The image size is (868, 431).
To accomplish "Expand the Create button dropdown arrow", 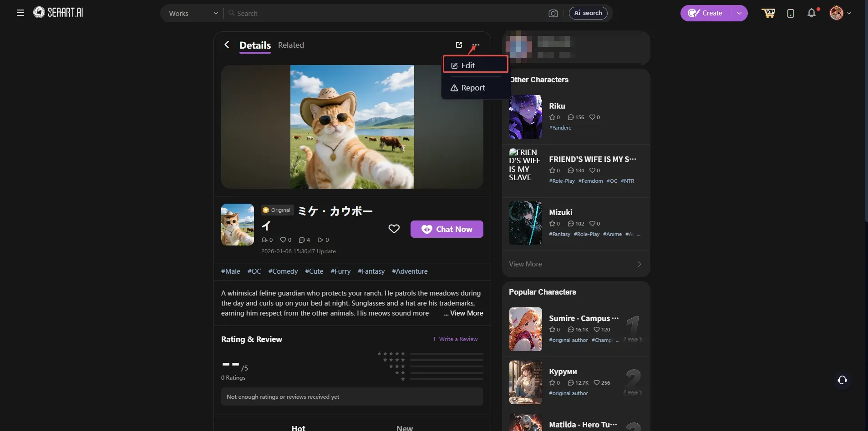I will [739, 13].
